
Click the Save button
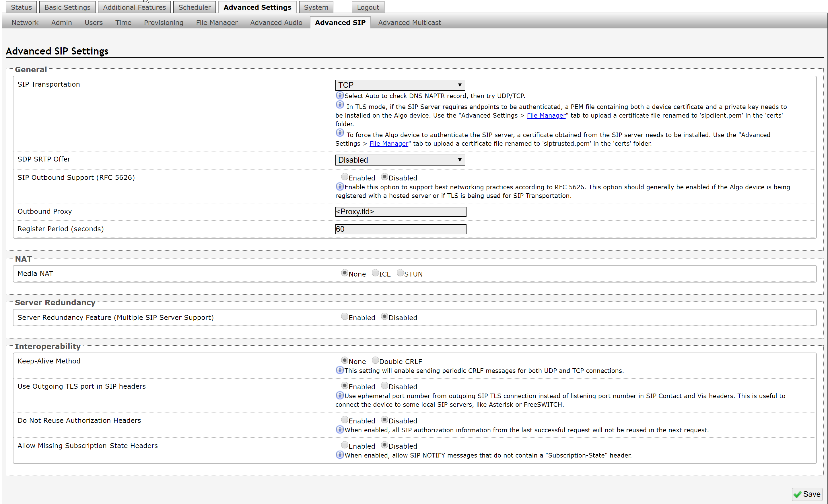click(x=807, y=494)
